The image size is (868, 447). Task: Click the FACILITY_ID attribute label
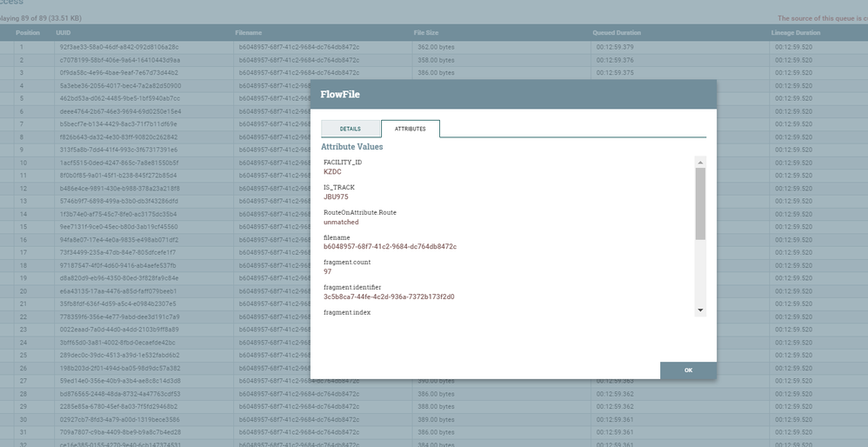343,163
